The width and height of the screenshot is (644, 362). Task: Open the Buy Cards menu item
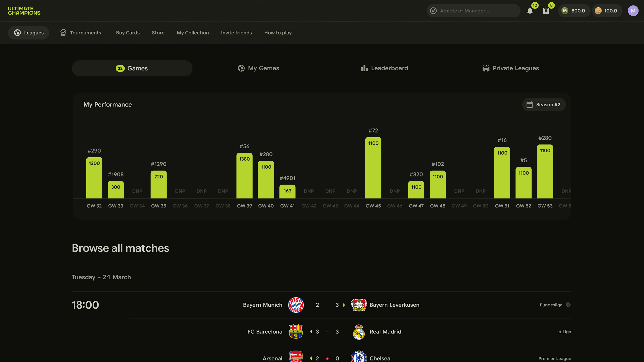128,33
